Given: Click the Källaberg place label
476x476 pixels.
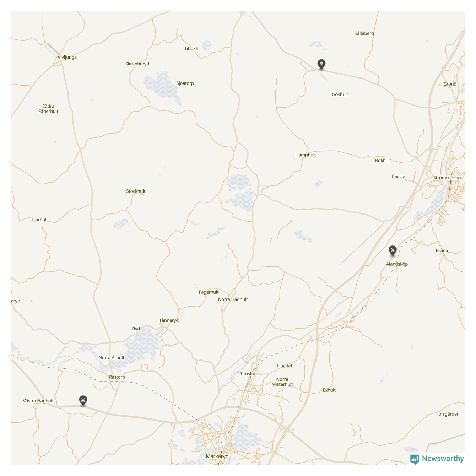Looking at the screenshot, I should [364, 33].
